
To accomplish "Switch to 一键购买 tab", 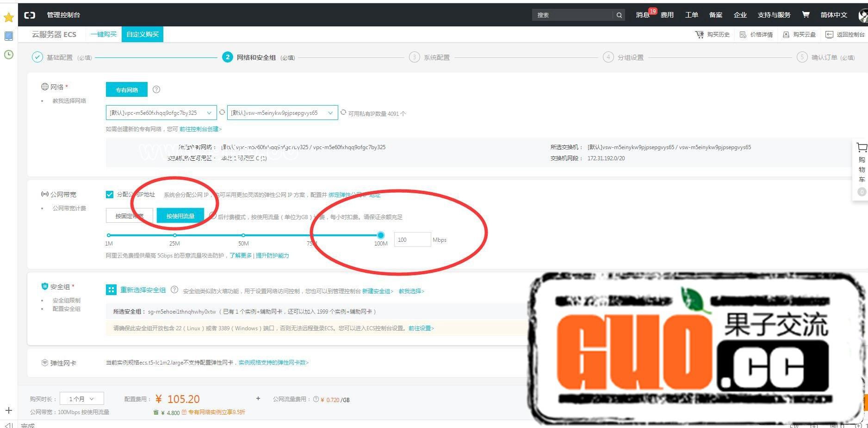I will (104, 34).
